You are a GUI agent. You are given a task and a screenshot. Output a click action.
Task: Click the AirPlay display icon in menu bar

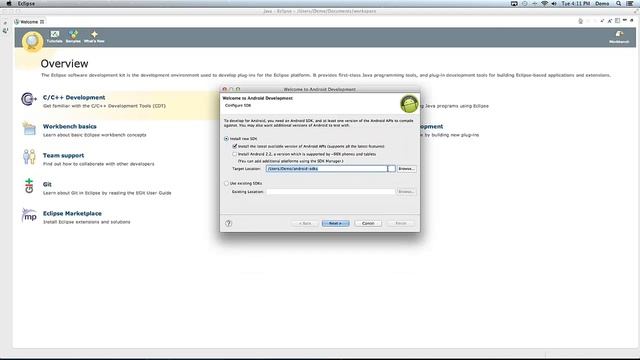[514, 3]
